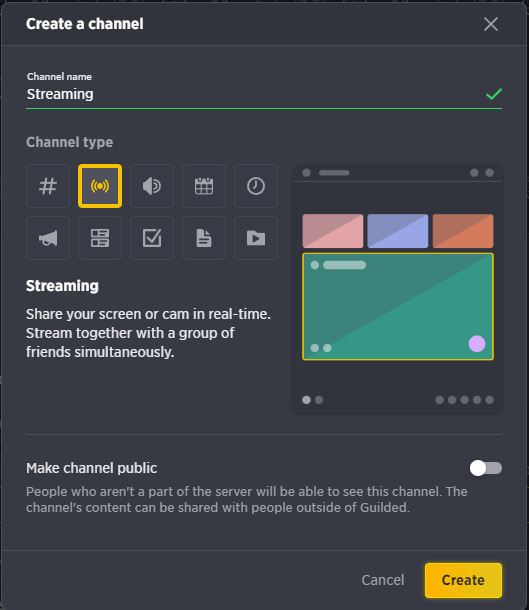The image size is (529, 610).
Task: Select the Chat channel type hash icon
Action: tap(48, 186)
